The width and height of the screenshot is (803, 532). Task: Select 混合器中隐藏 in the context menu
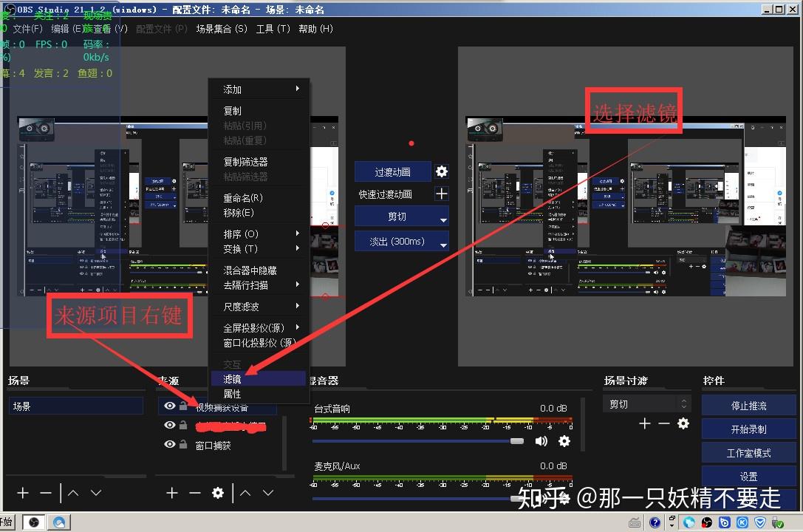259,270
